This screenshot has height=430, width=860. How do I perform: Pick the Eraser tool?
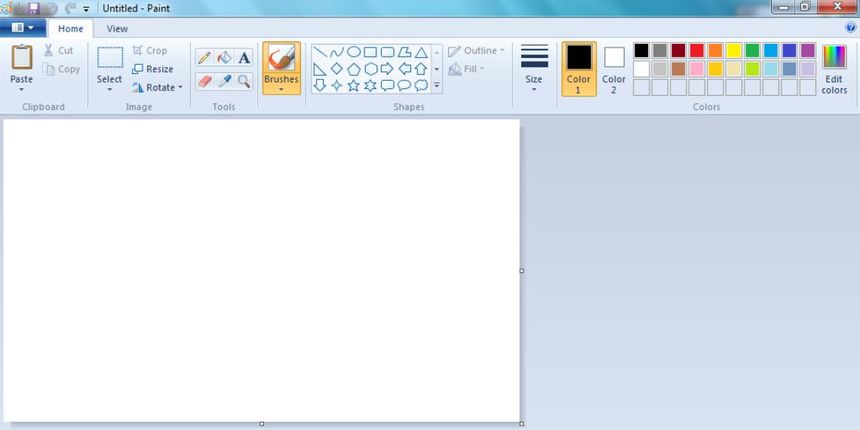click(x=204, y=81)
